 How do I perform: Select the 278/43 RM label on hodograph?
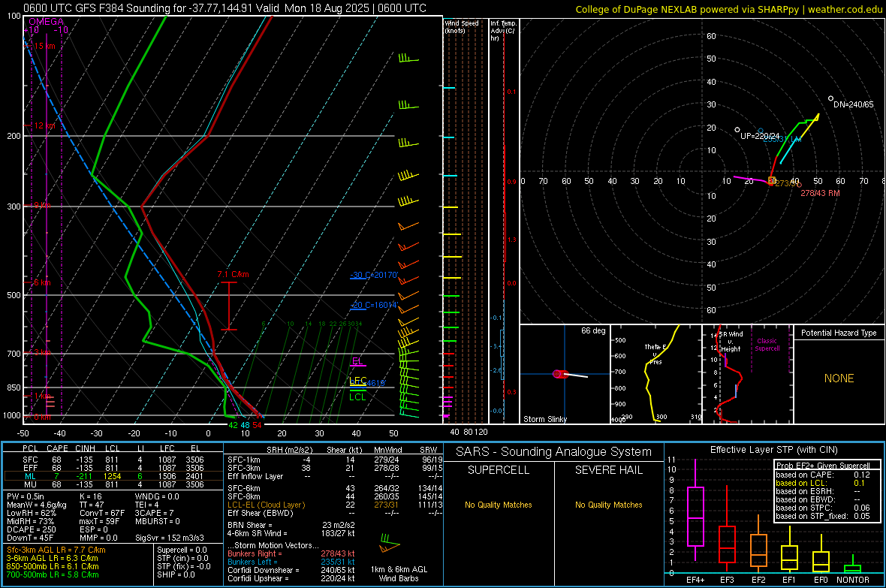tap(820, 193)
